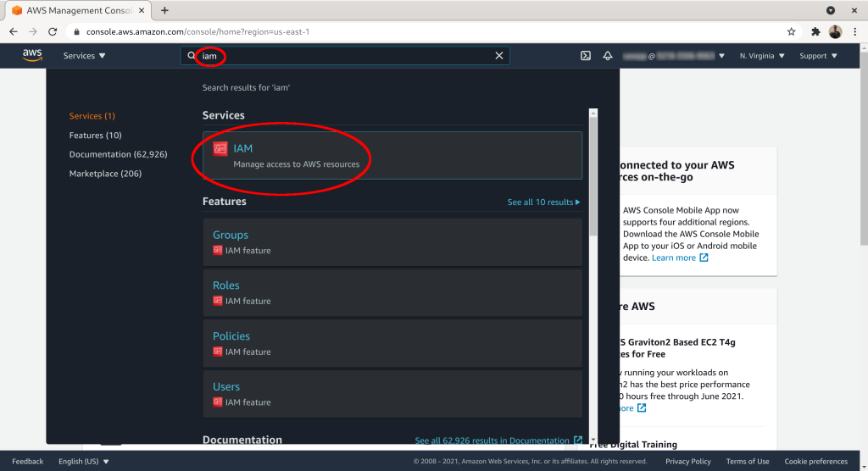Open Terms of Use link
The height and width of the screenshot is (471, 868).
(748, 461)
